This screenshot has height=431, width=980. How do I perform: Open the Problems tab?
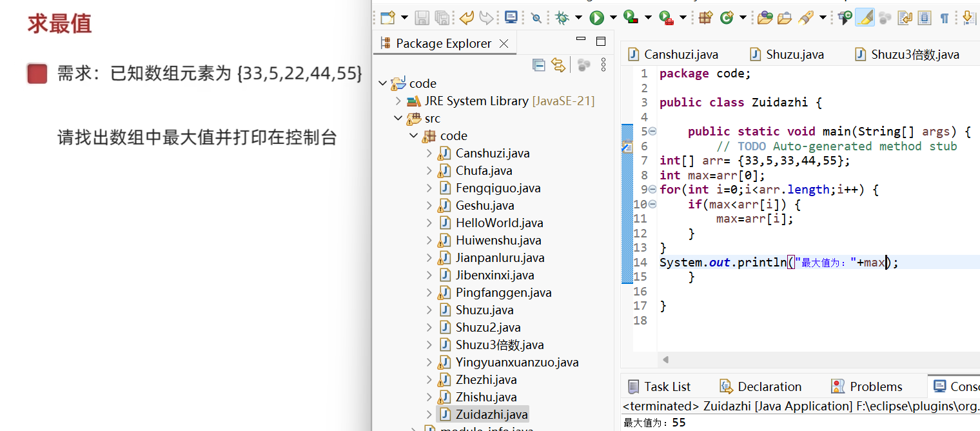[x=867, y=386]
